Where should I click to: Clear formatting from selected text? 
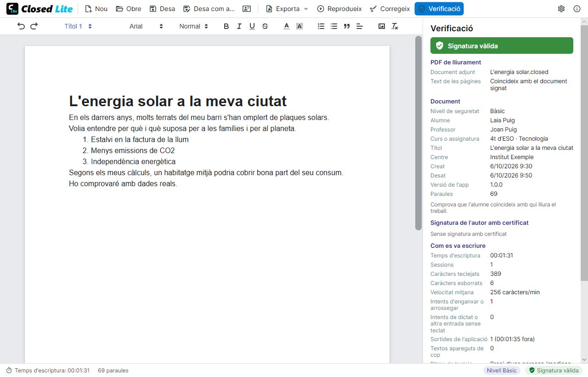(395, 26)
